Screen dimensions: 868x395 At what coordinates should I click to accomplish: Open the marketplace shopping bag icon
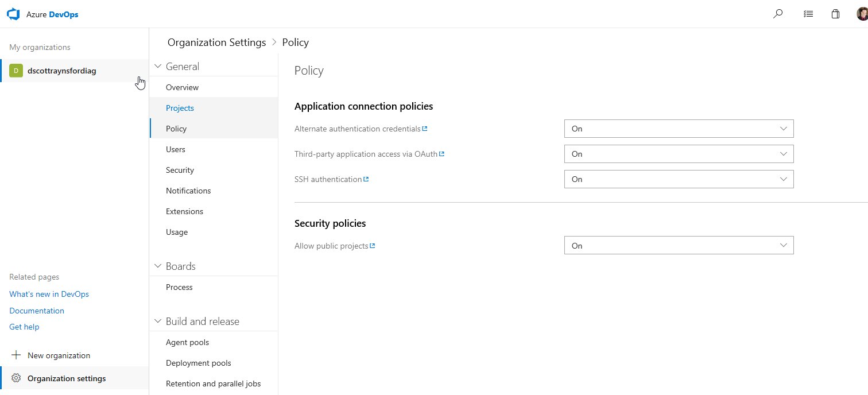[x=835, y=14]
